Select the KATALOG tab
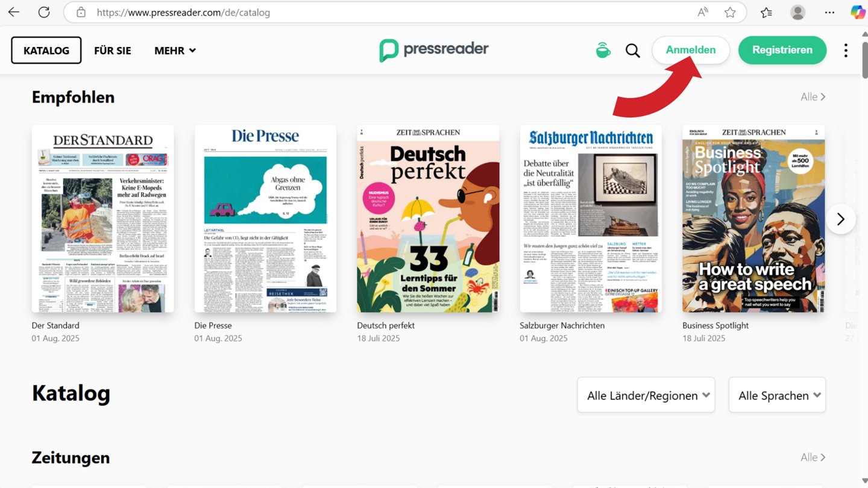Screen dimensions: 868x488 [x=46, y=51]
